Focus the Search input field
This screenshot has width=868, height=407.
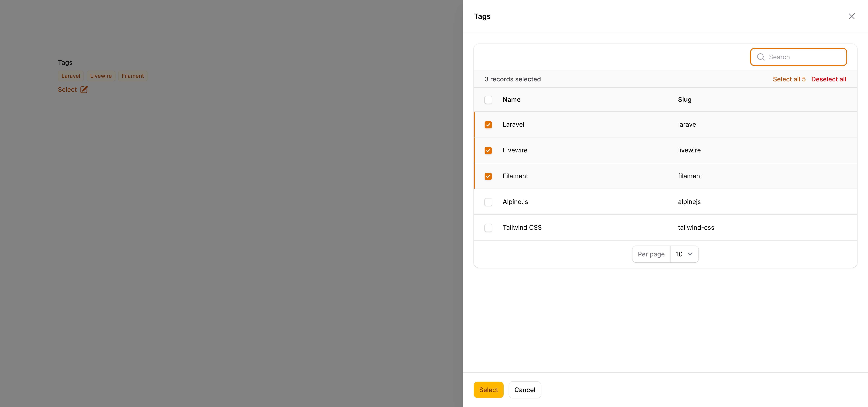click(x=798, y=57)
